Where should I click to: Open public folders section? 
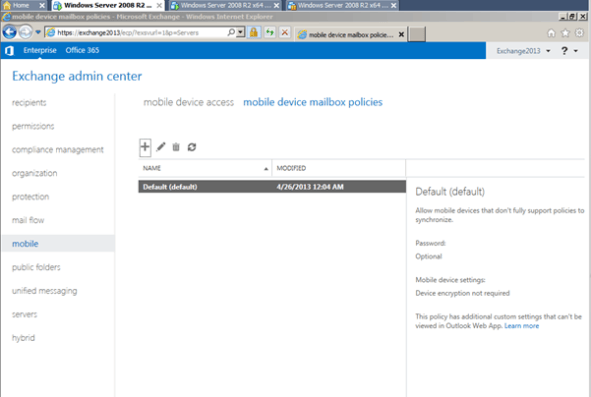(36, 267)
